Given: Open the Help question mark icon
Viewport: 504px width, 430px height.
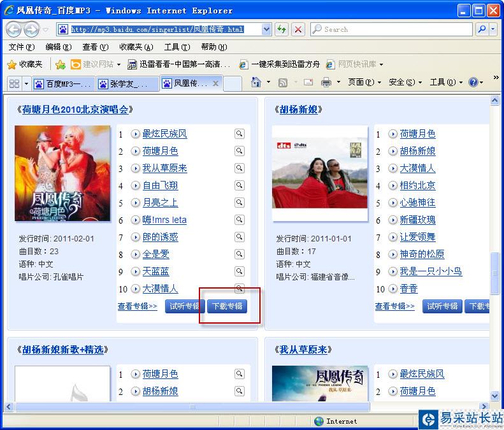Looking at the screenshot, I should click(473, 83).
